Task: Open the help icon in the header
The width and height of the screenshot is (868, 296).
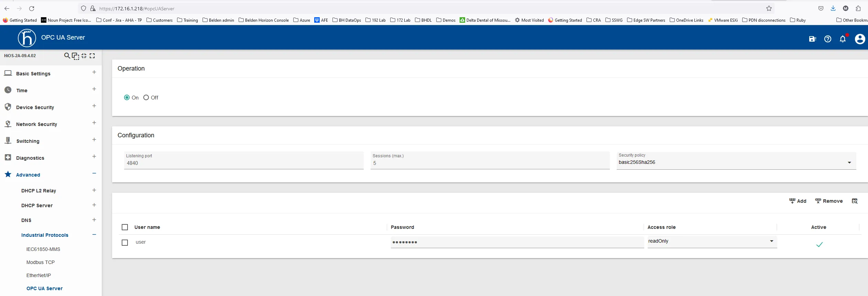Action: [828, 39]
